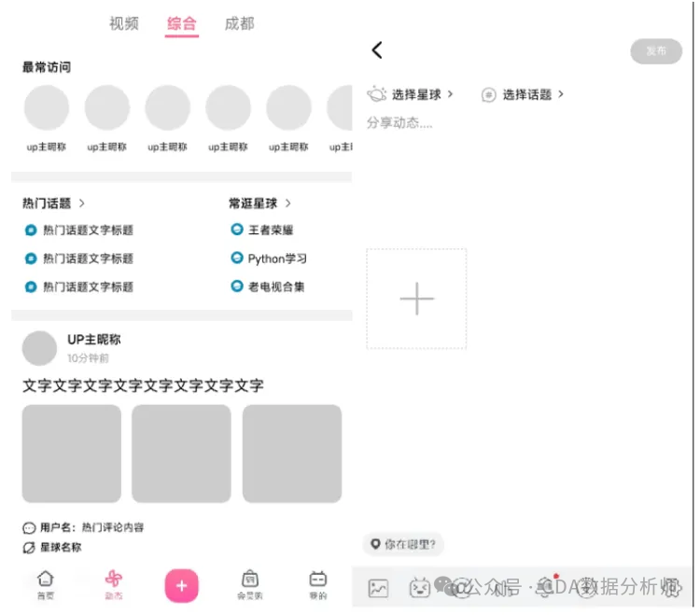
Task: Click the planet icon next to 选择星球
Action: coord(376,94)
